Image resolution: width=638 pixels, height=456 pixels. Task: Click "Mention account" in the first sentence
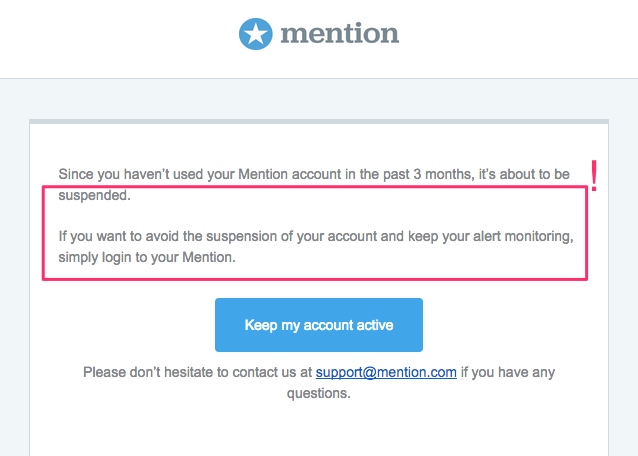point(290,174)
